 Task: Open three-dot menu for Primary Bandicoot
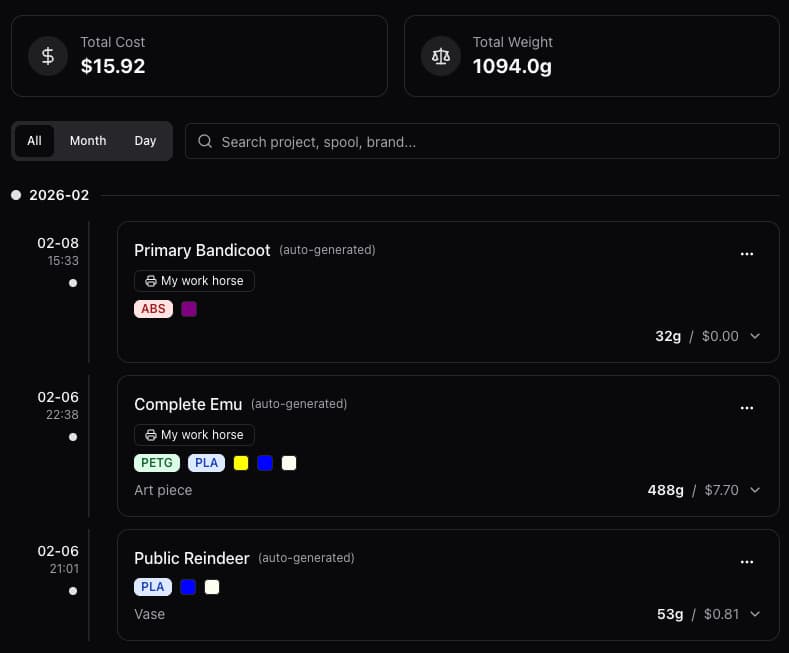(746, 254)
